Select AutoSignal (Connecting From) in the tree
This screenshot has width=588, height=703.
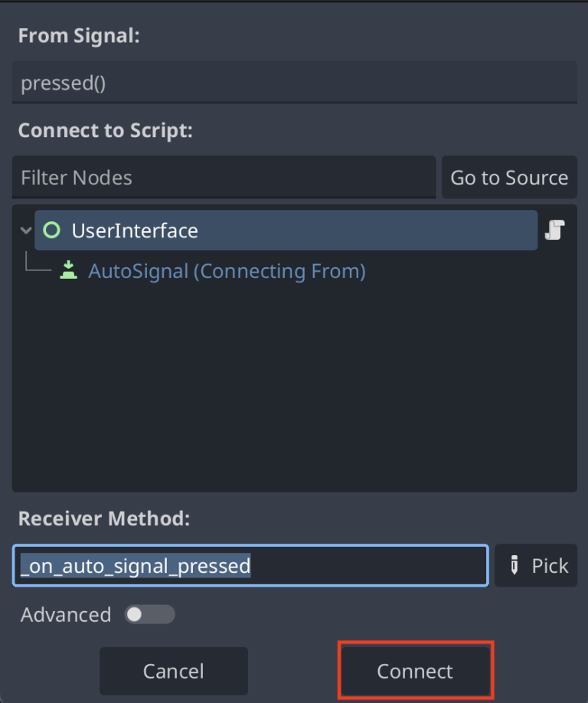(226, 271)
